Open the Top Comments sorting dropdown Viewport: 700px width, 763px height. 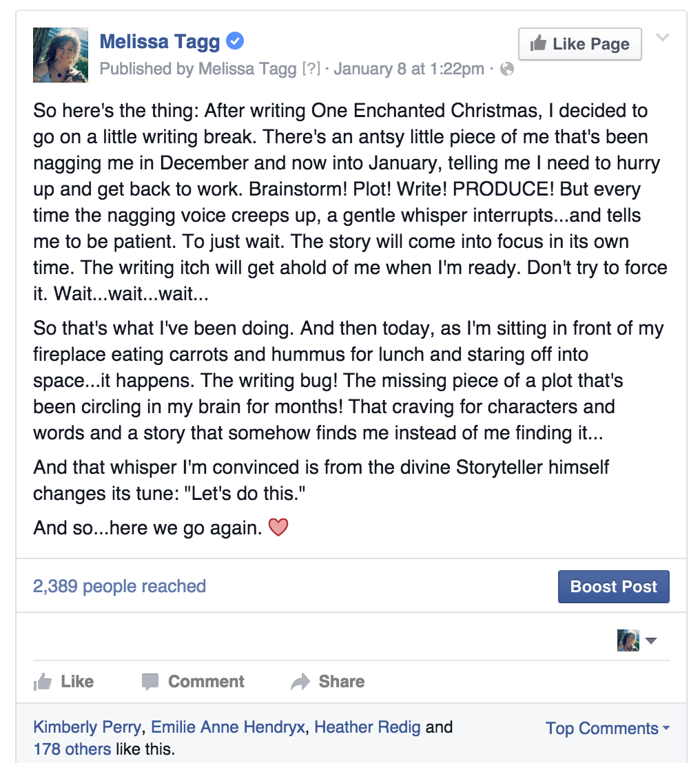click(x=608, y=728)
